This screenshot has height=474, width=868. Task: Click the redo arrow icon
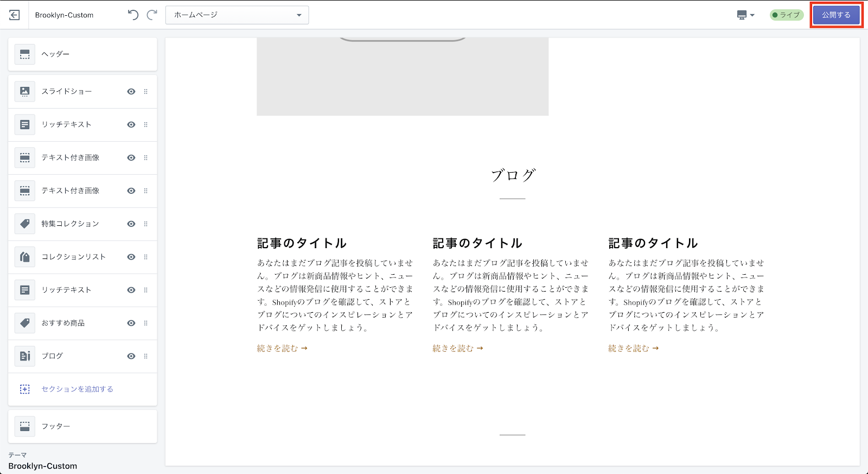tap(152, 15)
